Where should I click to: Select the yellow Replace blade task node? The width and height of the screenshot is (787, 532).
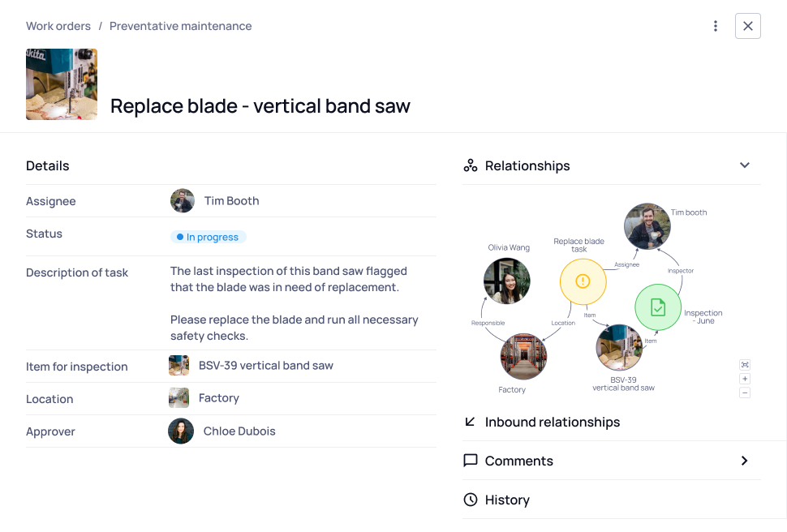pos(583,281)
